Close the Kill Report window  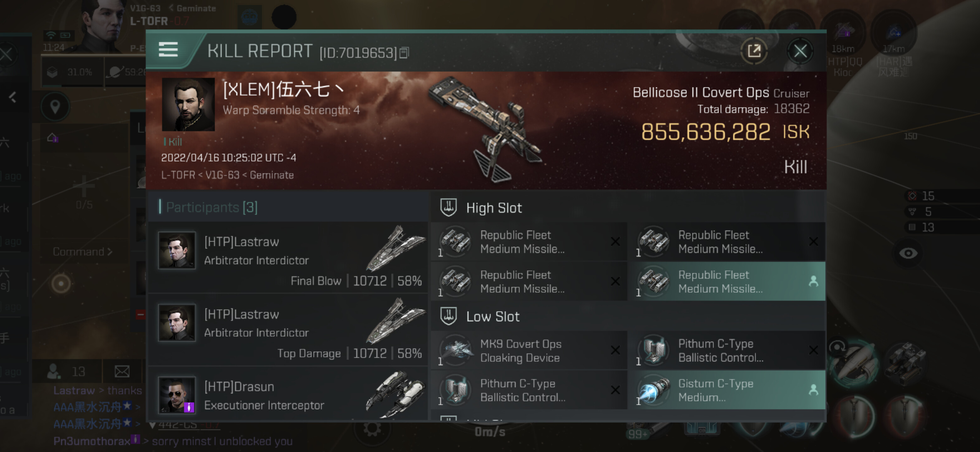click(x=800, y=51)
